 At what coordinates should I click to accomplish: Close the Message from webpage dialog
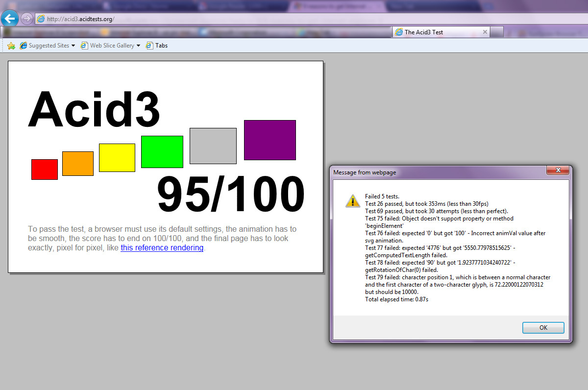558,171
